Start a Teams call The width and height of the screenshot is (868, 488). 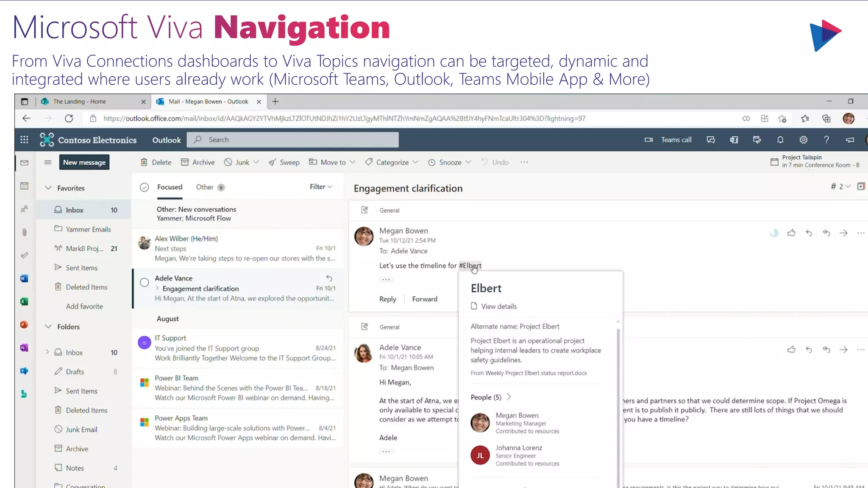[x=668, y=140]
